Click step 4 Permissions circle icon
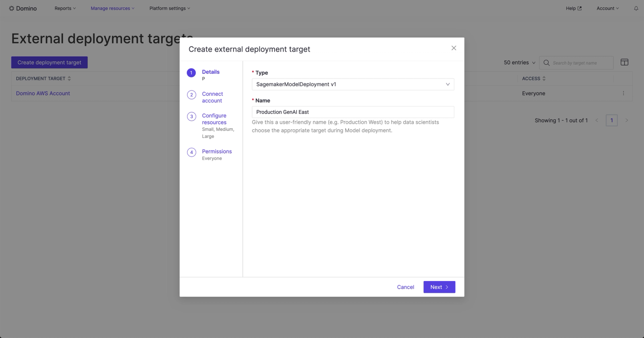Image resolution: width=644 pixels, height=338 pixels. click(192, 152)
